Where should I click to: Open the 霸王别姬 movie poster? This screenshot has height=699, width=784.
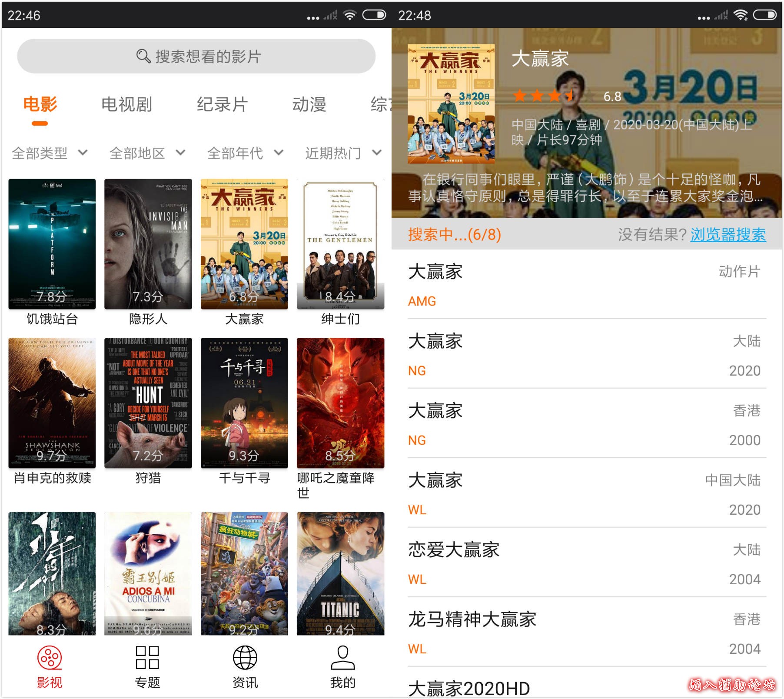[x=148, y=573]
